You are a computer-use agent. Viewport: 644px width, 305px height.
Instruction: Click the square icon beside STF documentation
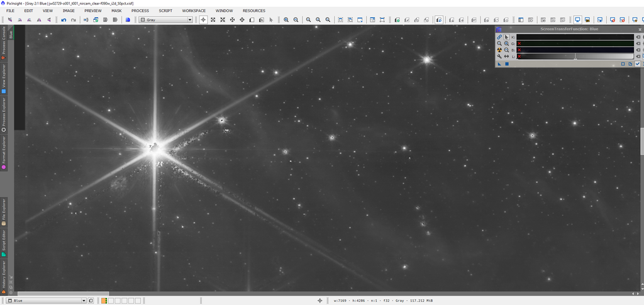pyautogui.click(x=623, y=64)
